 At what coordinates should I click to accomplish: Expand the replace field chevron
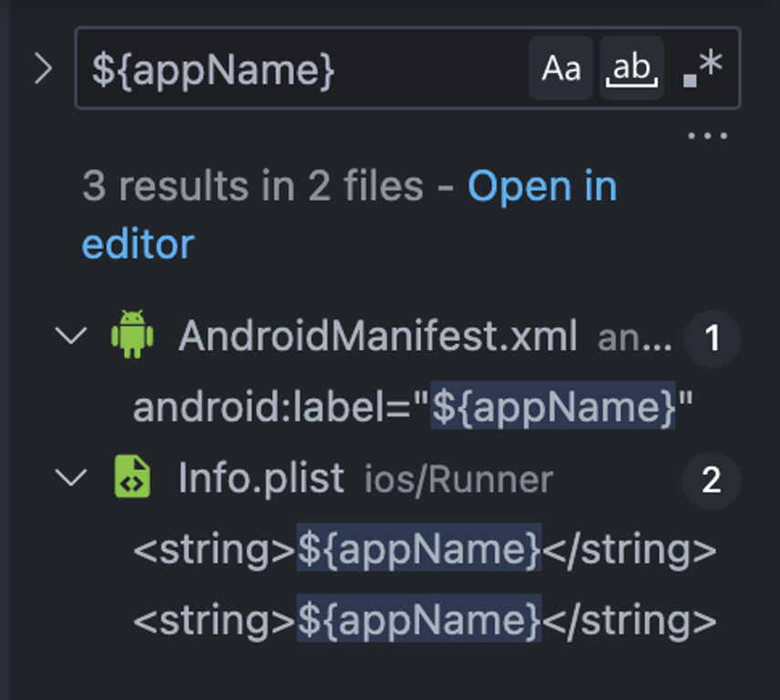pos(43,68)
